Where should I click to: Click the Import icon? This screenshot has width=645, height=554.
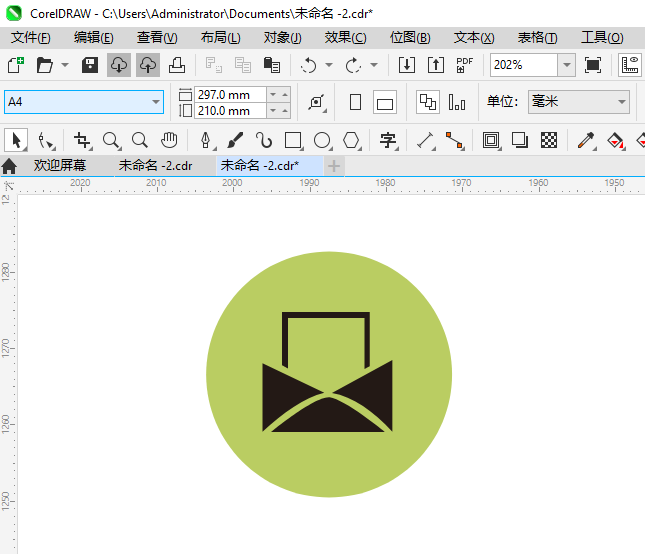click(407, 65)
